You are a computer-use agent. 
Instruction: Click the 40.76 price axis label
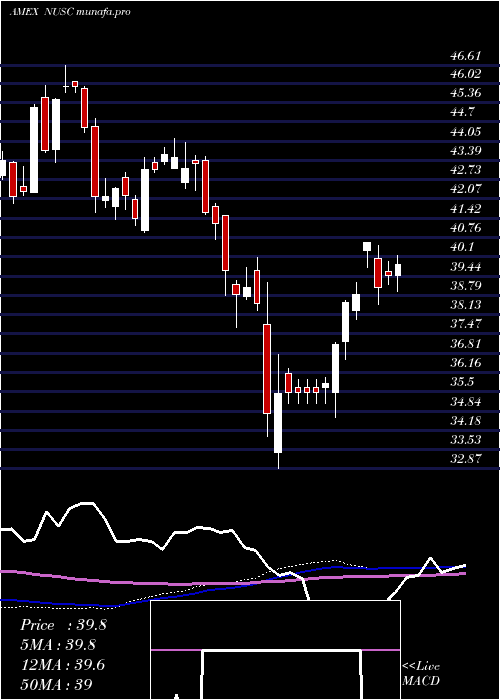click(x=466, y=228)
